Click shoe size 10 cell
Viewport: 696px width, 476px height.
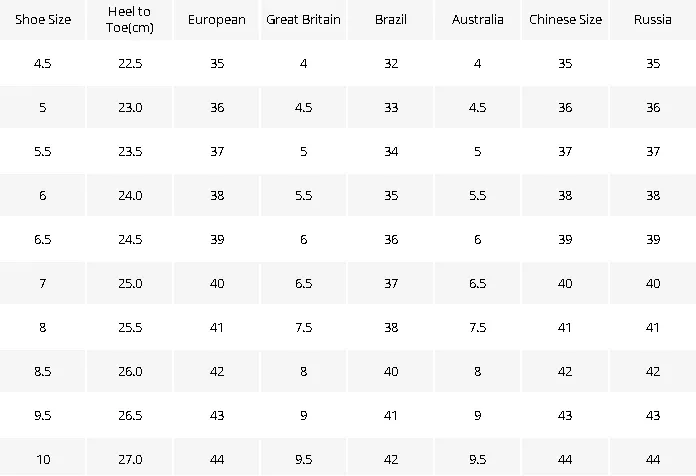(x=43, y=459)
